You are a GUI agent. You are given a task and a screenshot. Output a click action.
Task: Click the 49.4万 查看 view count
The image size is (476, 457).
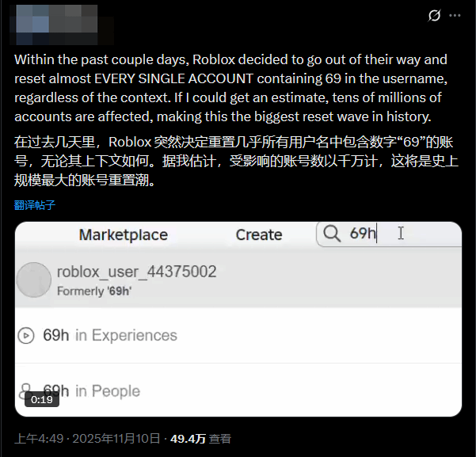click(200, 439)
